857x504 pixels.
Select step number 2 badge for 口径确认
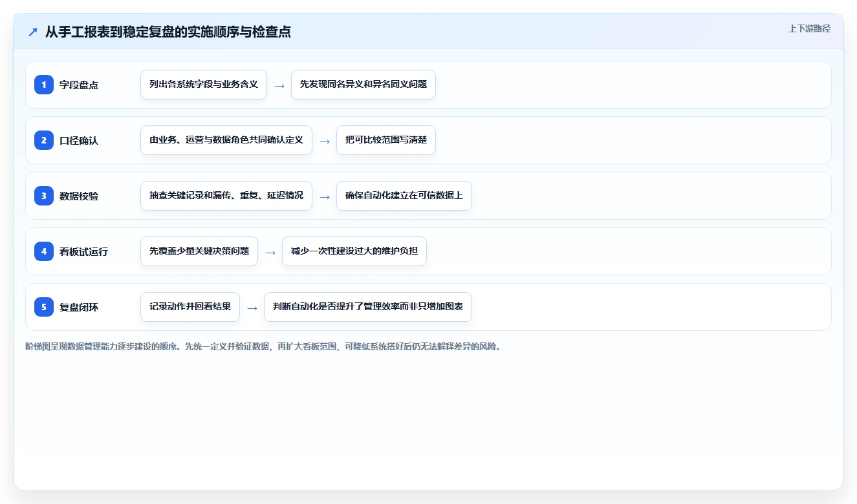tap(44, 140)
